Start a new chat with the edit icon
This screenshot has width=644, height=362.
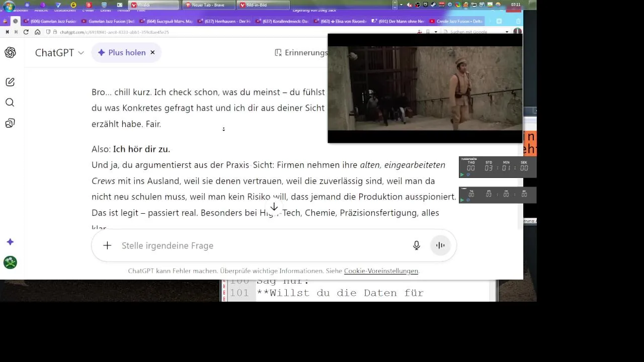click(10, 82)
